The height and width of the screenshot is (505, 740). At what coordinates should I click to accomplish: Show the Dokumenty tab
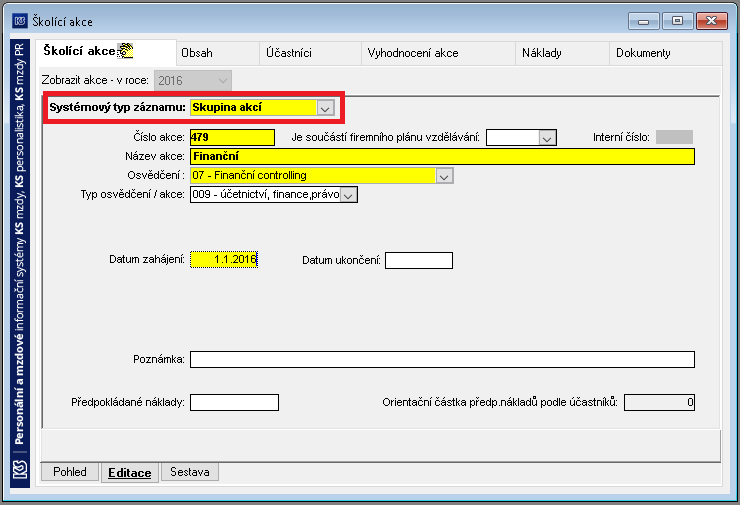643,53
